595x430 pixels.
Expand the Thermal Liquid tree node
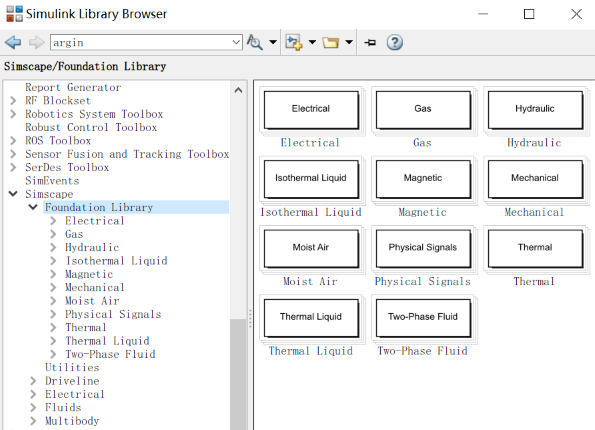53,341
